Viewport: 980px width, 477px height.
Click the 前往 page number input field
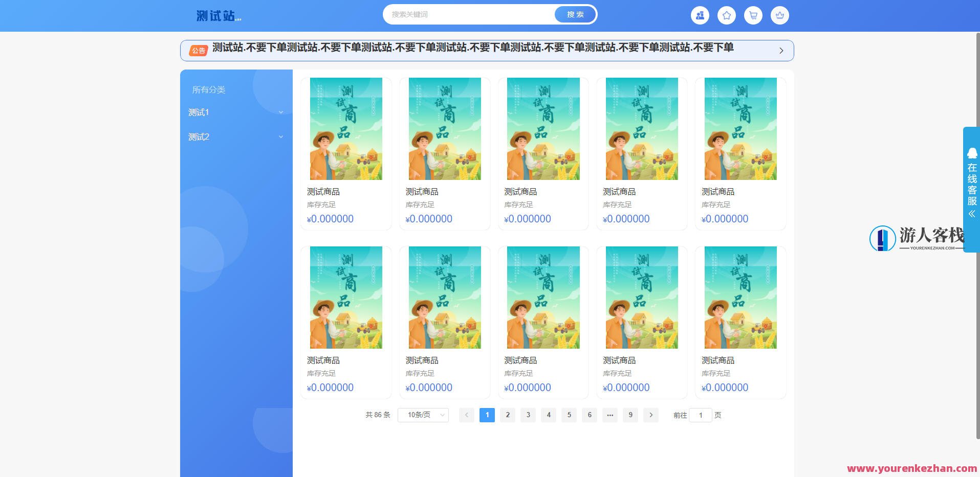point(701,415)
